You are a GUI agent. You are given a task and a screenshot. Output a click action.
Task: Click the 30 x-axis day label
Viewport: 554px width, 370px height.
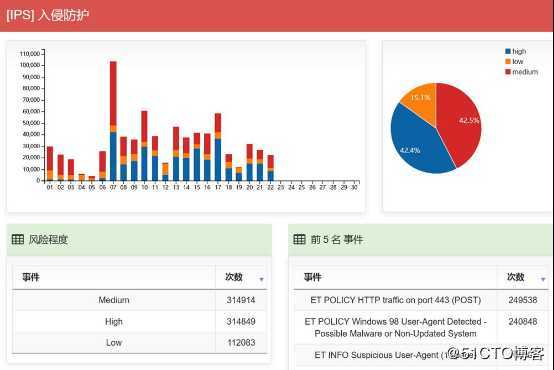click(x=354, y=188)
